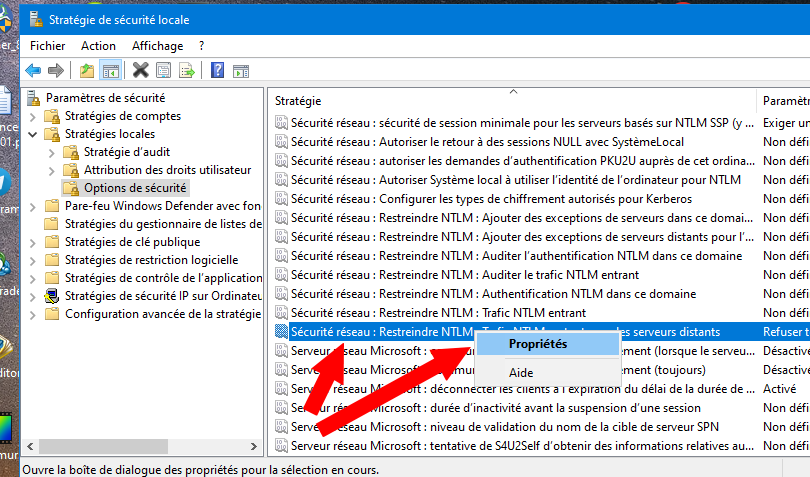Expand the Pare-feu Windows Defender node

[33, 207]
